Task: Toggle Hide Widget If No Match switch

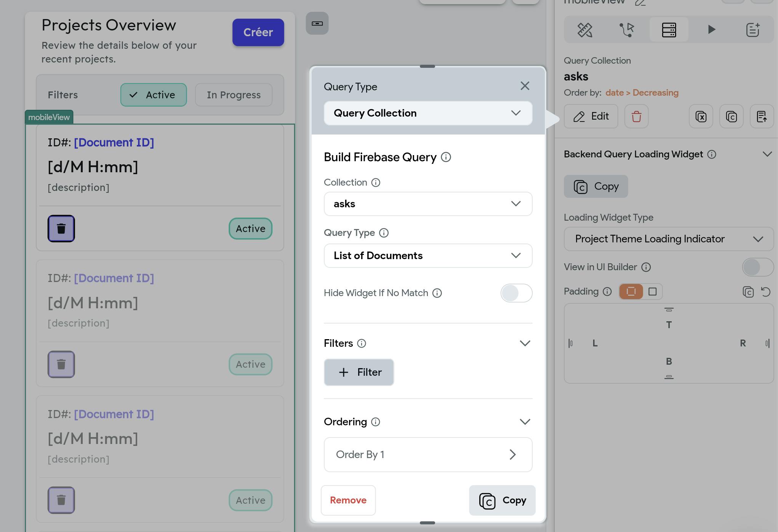Action: [516, 293]
